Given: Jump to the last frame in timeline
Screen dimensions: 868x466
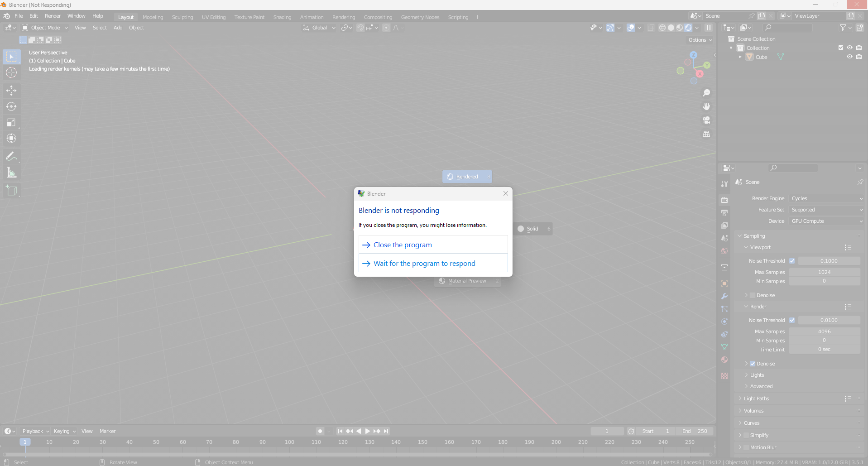Looking at the screenshot, I should (x=386, y=431).
